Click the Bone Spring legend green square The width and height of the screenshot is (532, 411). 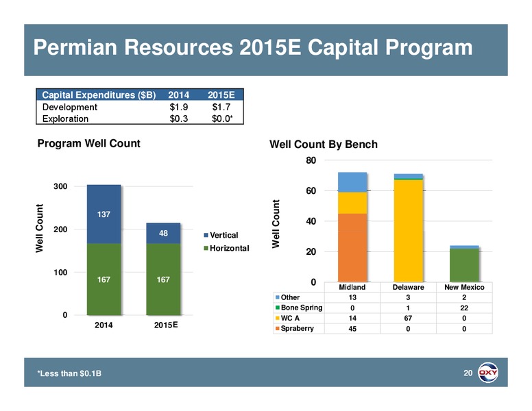(x=278, y=308)
